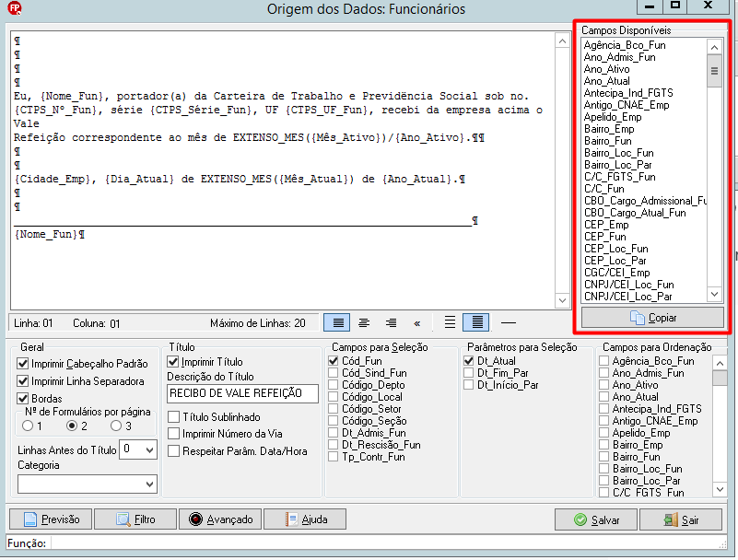Image resolution: width=738 pixels, height=560 pixels.
Task: Select CGC/CEI_Emp in Campos Disponíveis
Action: point(616,273)
